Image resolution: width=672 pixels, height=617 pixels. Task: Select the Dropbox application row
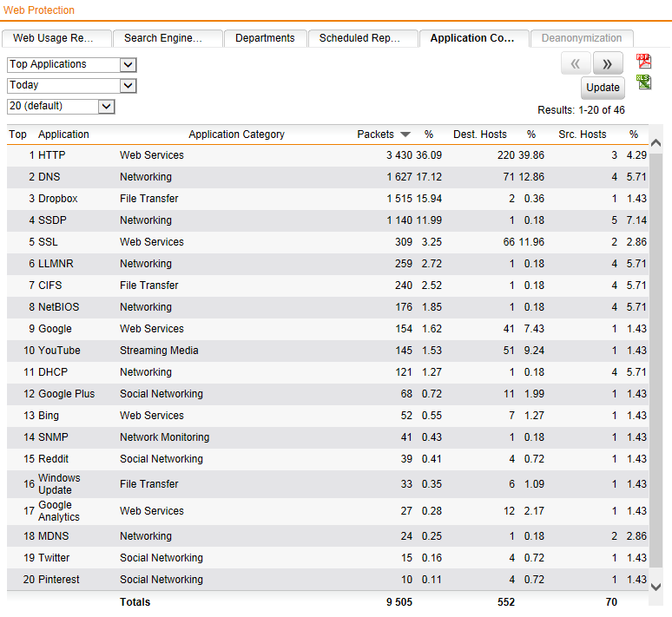click(58, 199)
